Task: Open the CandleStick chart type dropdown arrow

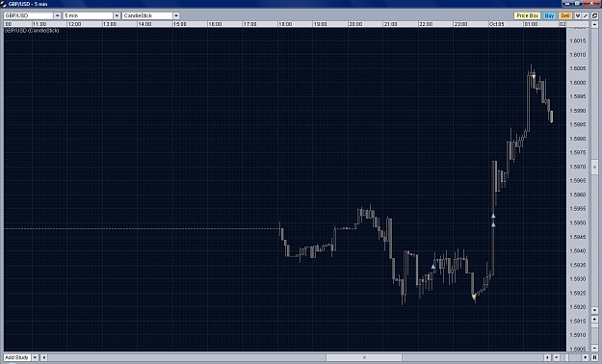Action: [176, 15]
